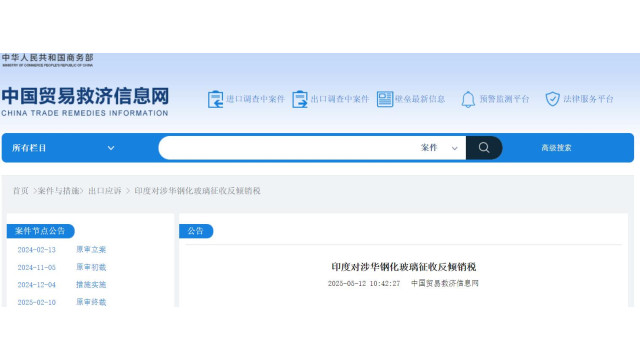Expand the 所有栏目 dropdown
Viewport: 640px width, 360px height.
tap(63, 148)
